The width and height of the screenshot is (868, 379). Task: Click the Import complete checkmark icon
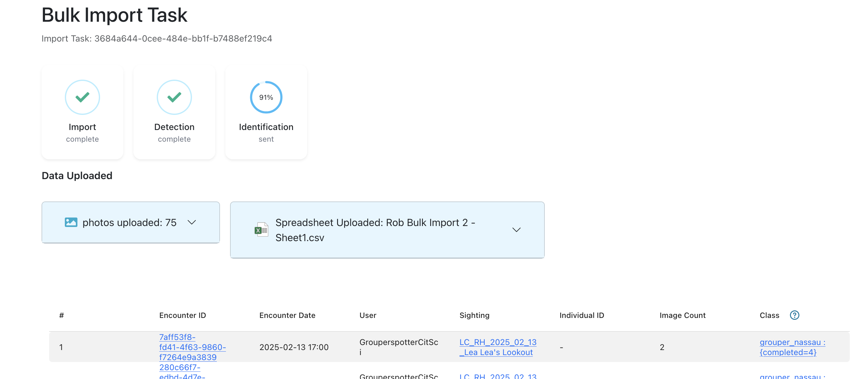[x=82, y=97]
